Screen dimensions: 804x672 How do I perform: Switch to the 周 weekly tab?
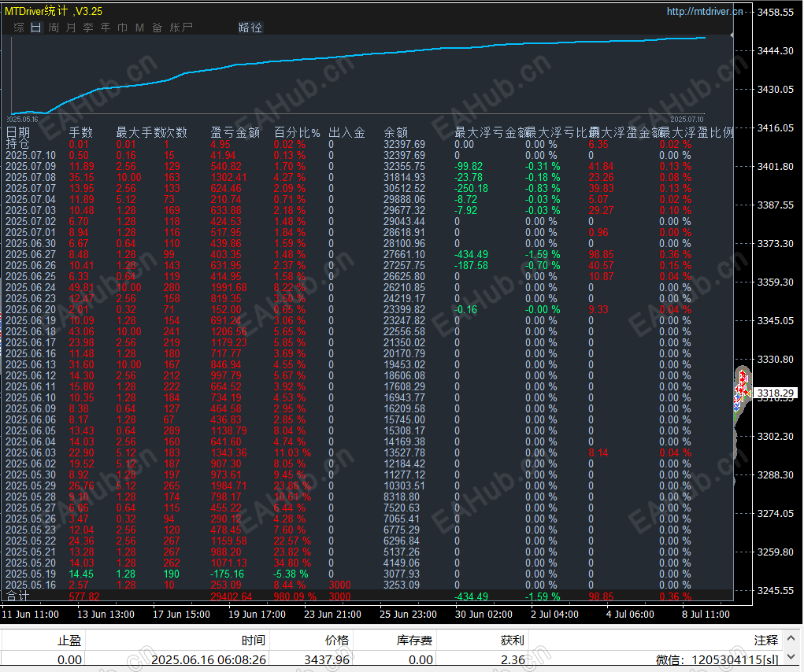pyautogui.click(x=54, y=28)
